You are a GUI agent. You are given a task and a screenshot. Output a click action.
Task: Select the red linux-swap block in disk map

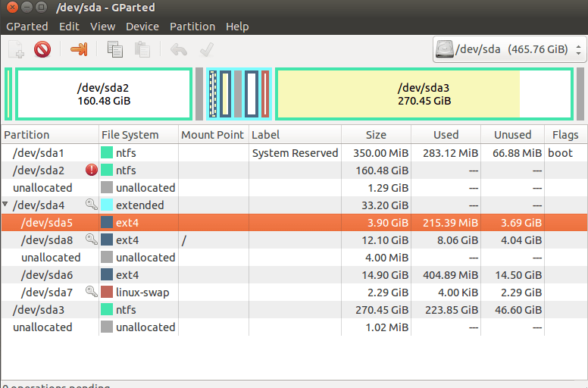tap(265, 94)
